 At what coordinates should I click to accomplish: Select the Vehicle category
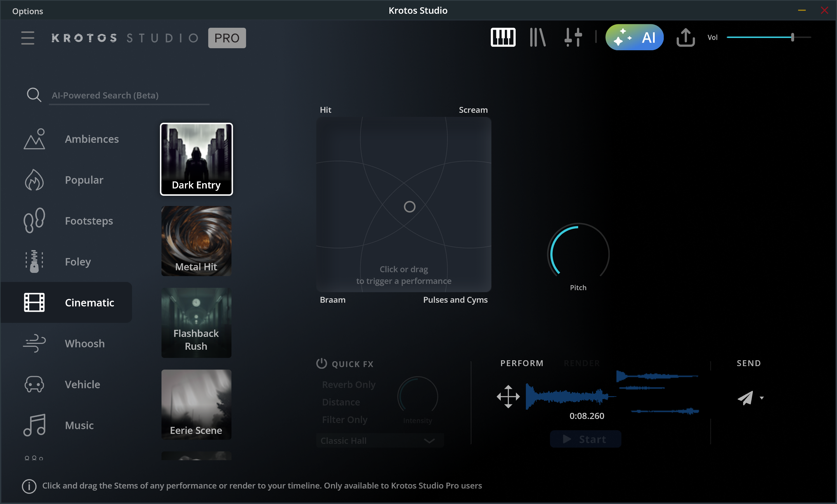tap(66, 384)
